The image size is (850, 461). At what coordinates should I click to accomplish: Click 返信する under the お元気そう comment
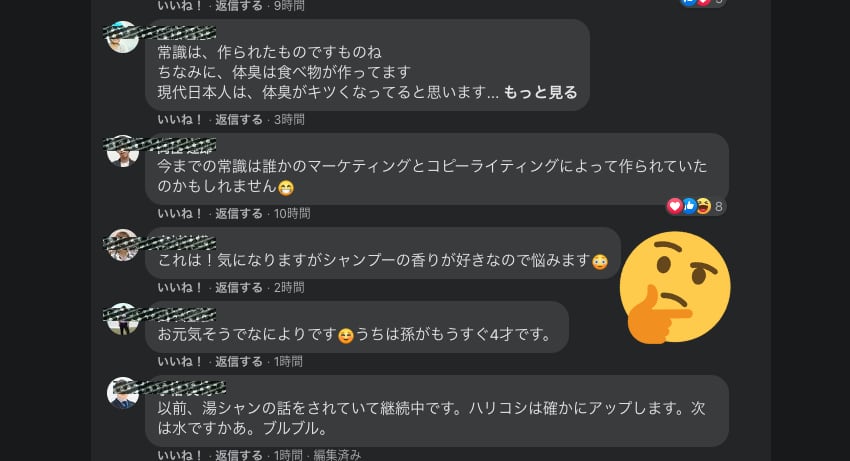coord(239,361)
